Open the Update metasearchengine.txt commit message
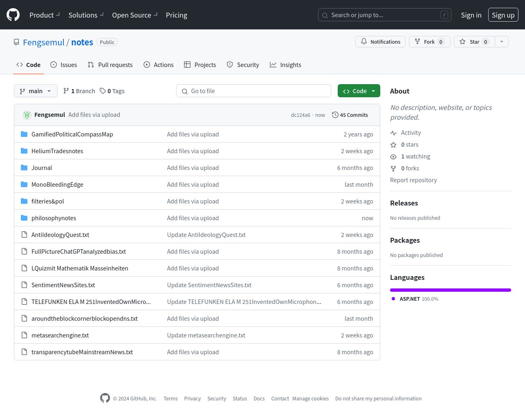Screen dimensions: 525x420 (x=206, y=335)
